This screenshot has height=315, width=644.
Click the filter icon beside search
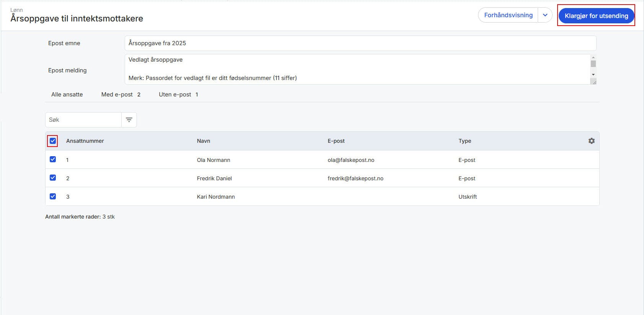(x=129, y=120)
